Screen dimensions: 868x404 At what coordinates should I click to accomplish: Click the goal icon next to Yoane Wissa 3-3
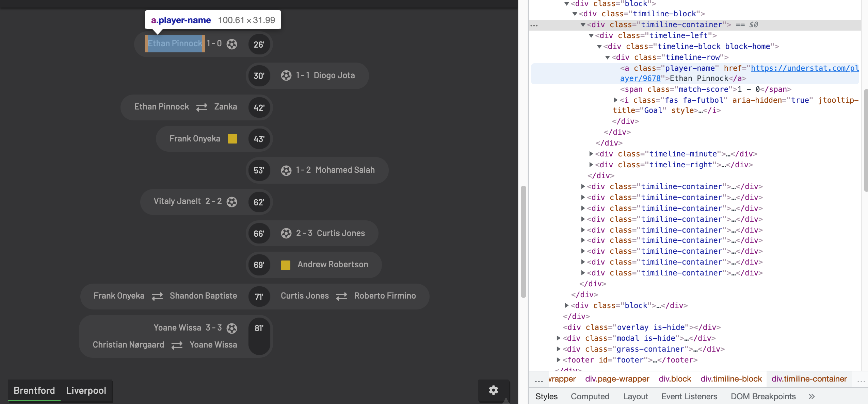[232, 328]
